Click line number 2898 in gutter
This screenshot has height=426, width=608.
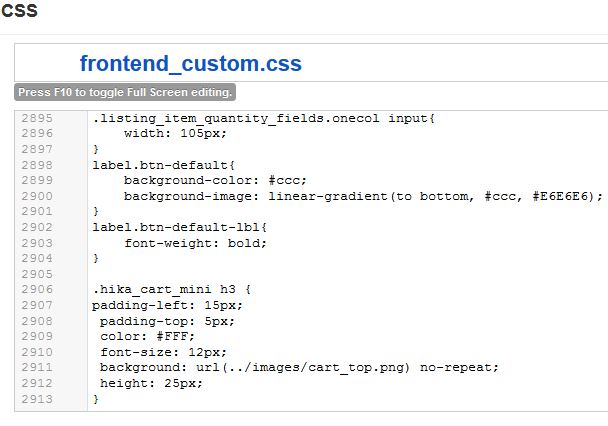point(36,165)
